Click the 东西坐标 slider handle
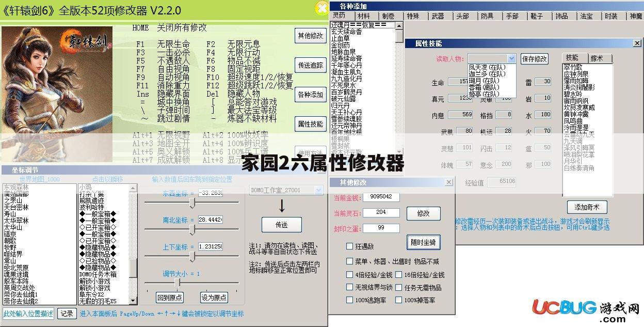This screenshot has width=644, height=327. [192, 203]
